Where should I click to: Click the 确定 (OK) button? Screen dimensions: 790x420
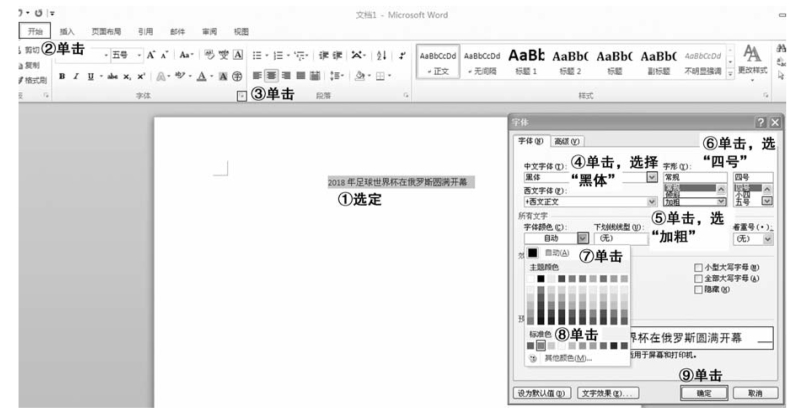point(703,393)
